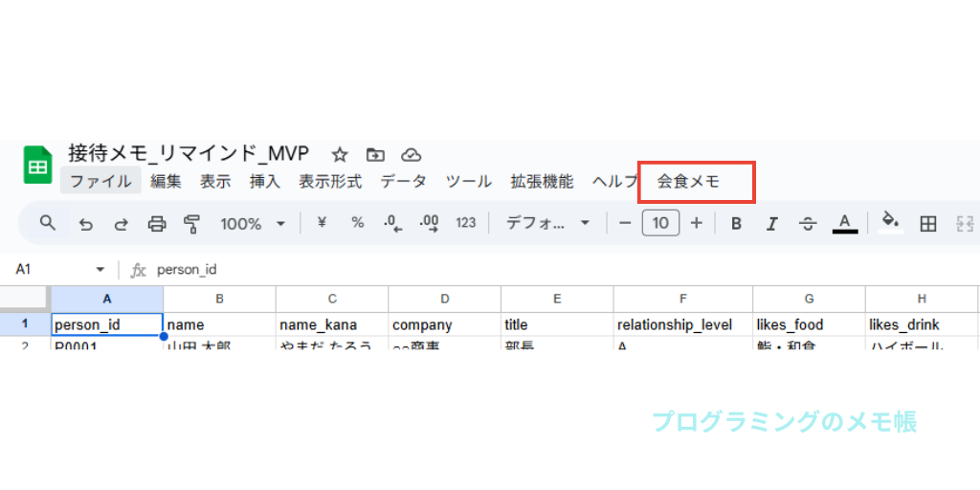Viewport: 980px width, 490px height.
Task: Check the cloud save status icon
Action: click(x=412, y=155)
